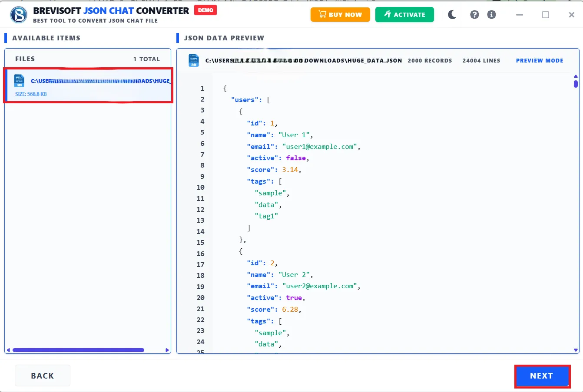The height and width of the screenshot is (392, 583).
Task: Click the Preview Mode link
Action: pos(540,61)
